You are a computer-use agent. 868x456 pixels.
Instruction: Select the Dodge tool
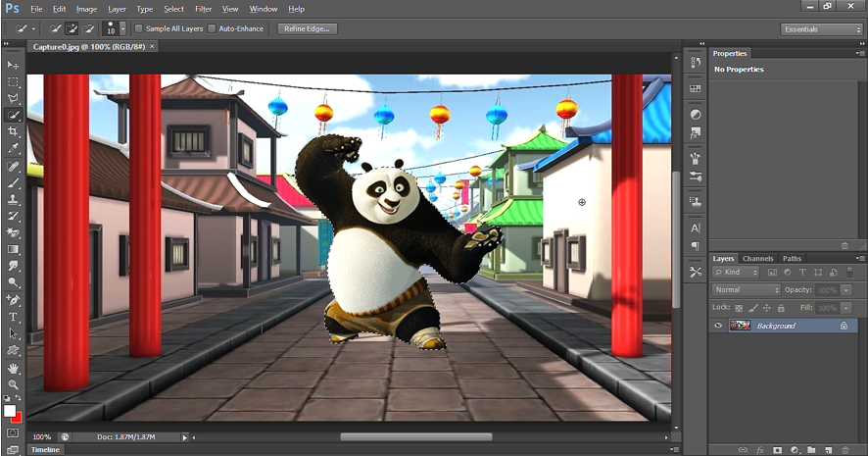13,282
